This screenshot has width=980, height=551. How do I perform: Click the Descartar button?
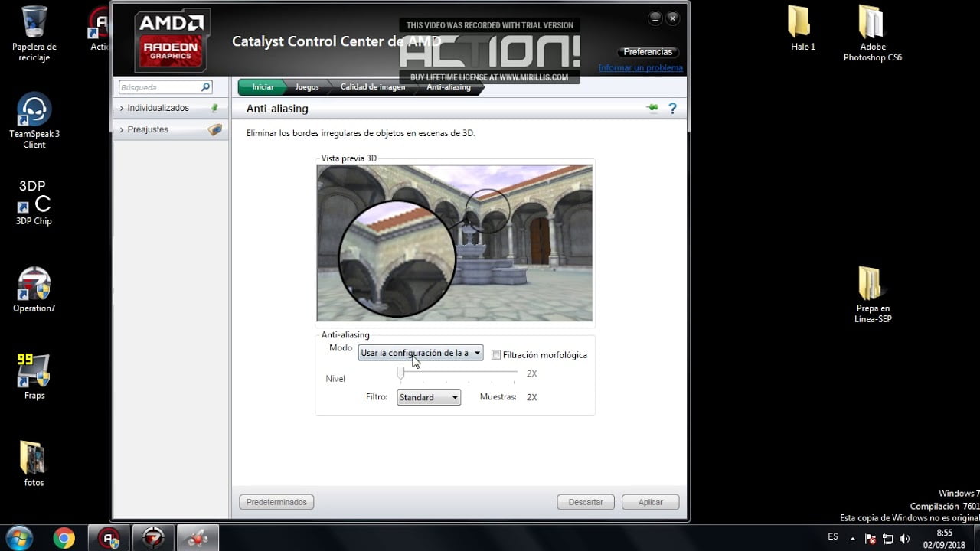pyautogui.click(x=586, y=502)
